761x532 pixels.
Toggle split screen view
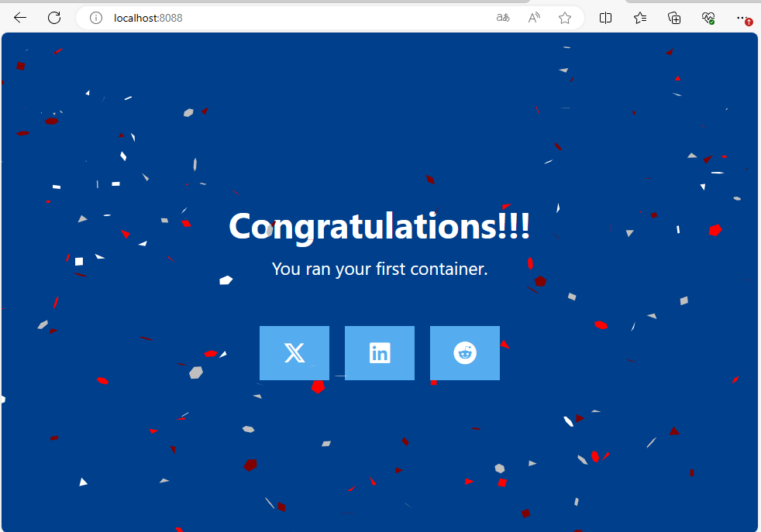[x=606, y=18]
